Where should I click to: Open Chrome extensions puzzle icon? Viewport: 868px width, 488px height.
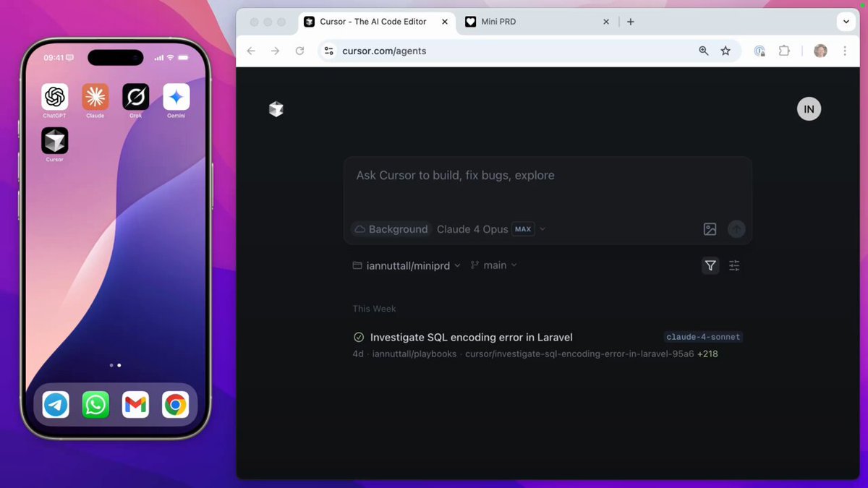pos(784,51)
